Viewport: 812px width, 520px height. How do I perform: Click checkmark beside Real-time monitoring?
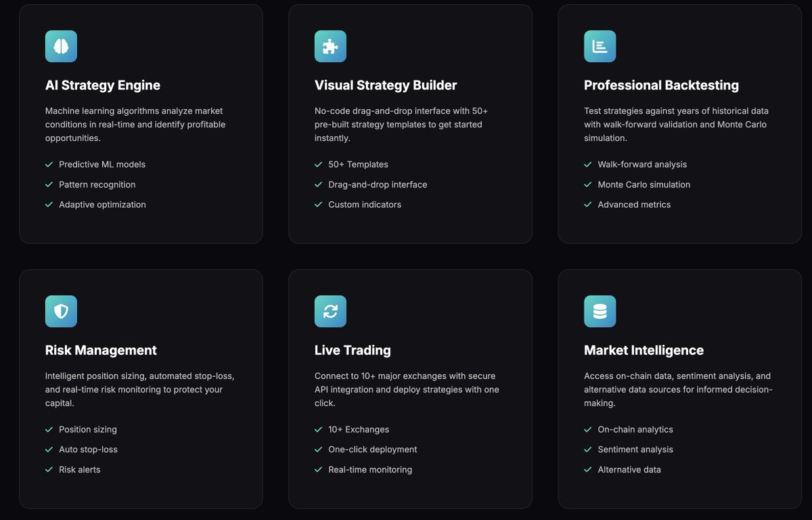point(318,470)
